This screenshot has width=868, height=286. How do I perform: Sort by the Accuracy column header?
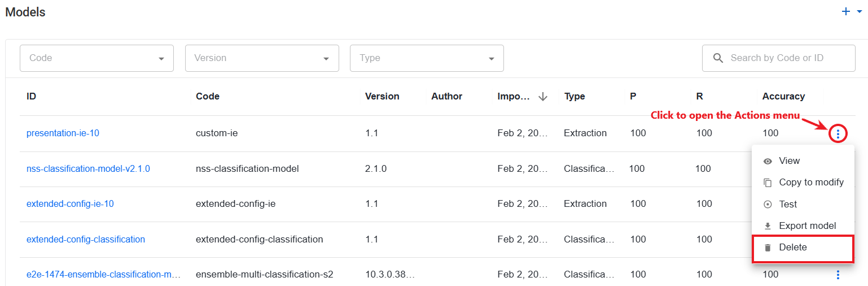pos(783,96)
